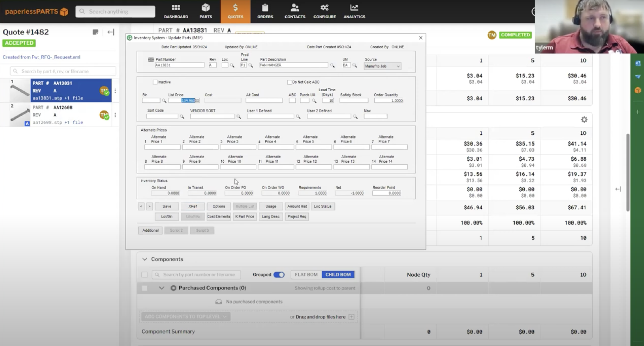Click the Sort Code lookup magnifier
The image size is (644, 346).
pos(182,117)
